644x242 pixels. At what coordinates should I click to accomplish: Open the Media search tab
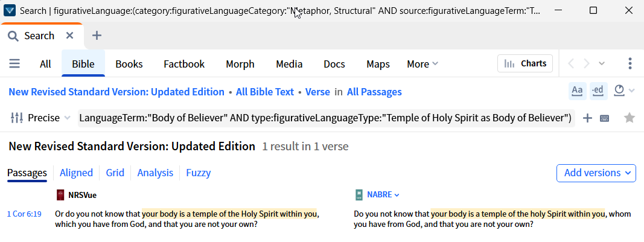click(x=289, y=64)
